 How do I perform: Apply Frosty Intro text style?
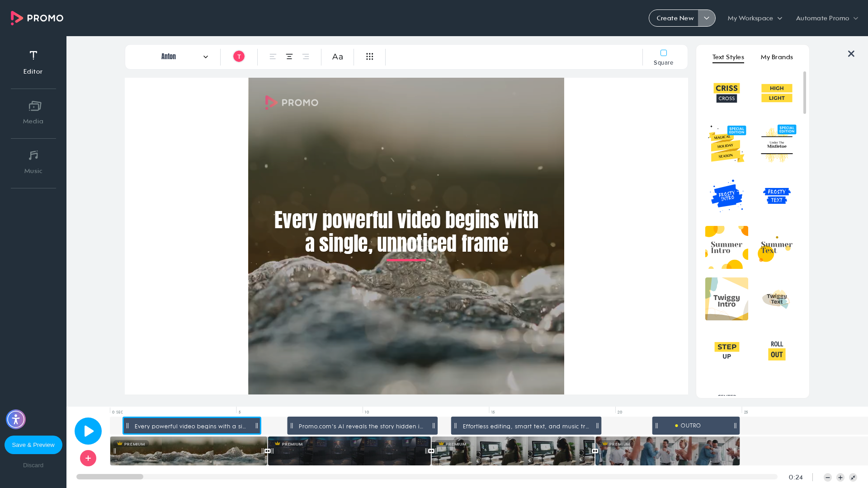click(726, 196)
